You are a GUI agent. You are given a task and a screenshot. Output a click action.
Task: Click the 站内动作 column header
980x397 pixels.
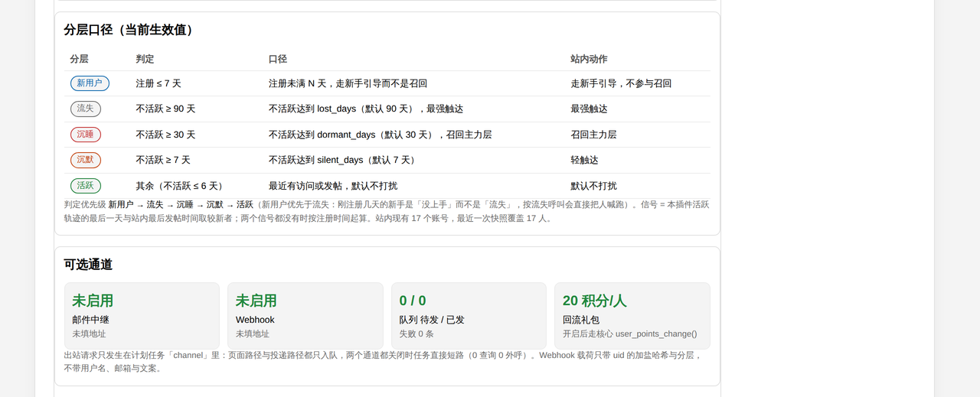click(589, 59)
